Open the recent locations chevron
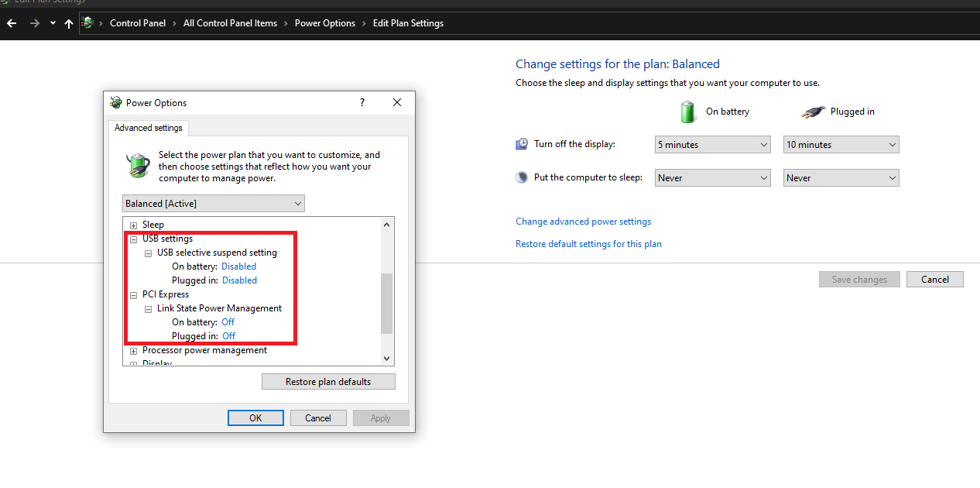Image resolution: width=980 pixels, height=488 pixels. pyautogui.click(x=53, y=23)
